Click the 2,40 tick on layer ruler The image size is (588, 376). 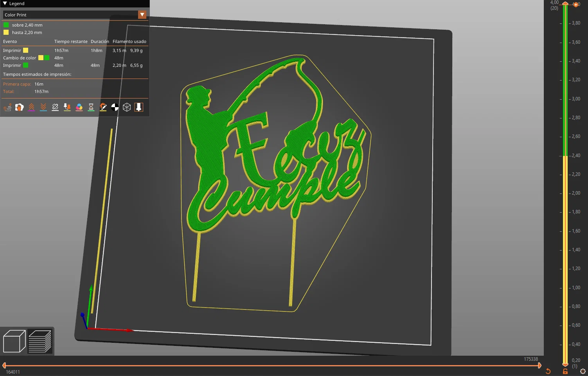pos(576,156)
